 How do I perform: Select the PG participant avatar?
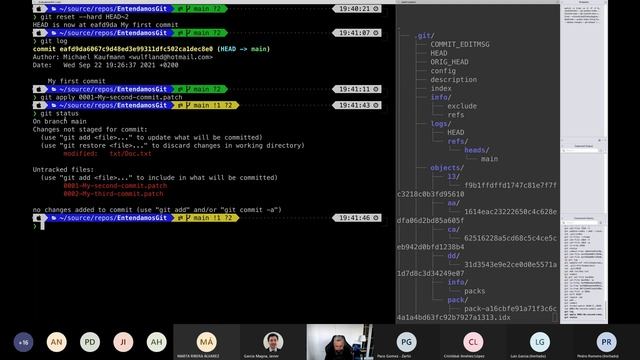click(406, 342)
